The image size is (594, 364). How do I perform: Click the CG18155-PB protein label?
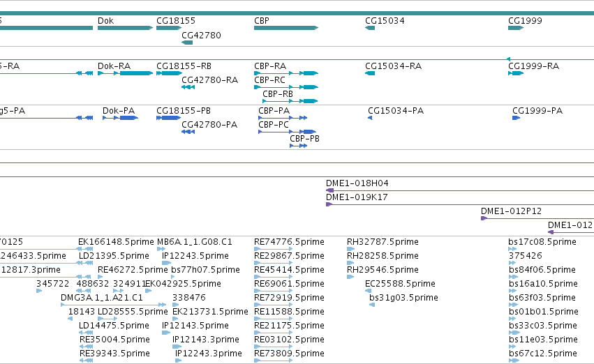click(x=184, y=110)
